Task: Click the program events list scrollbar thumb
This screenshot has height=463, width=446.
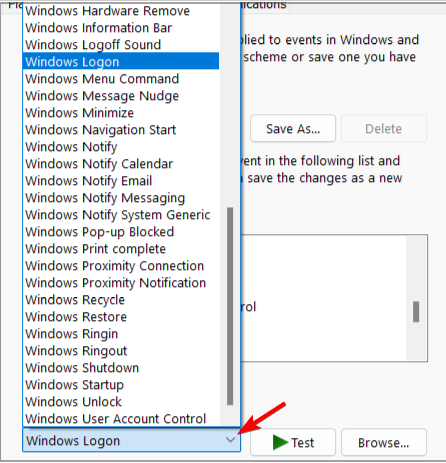Action: (x=416, y=312)
